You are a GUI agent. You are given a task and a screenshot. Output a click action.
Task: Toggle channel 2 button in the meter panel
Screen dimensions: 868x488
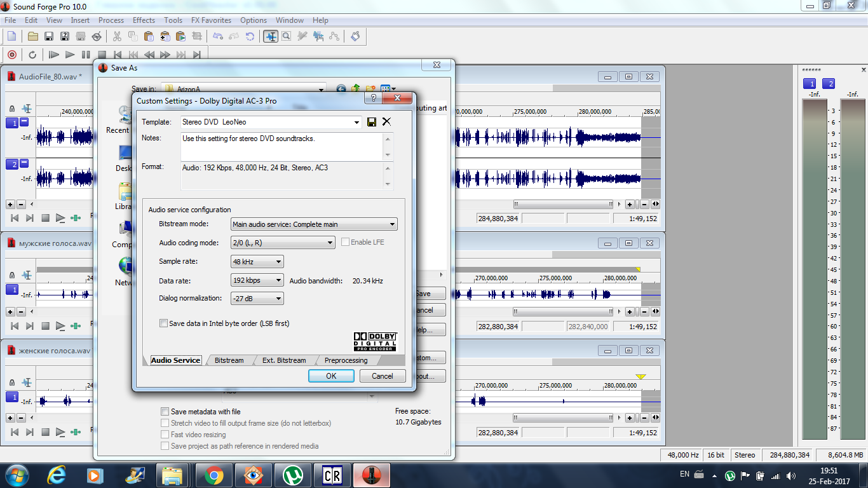[x=829, y=84]
